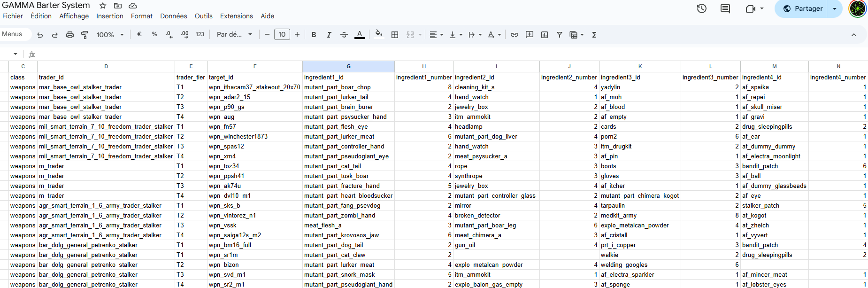The width and height of the screenshot is (868, 288).
Task: Open the borders menu
Action: click(395, 34)
